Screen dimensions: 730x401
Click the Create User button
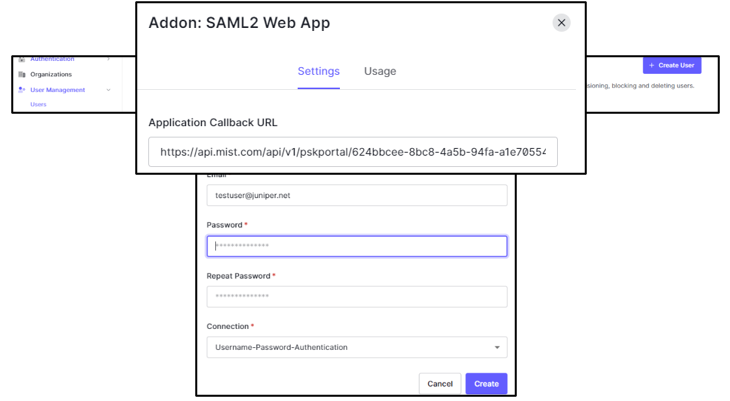coord(671,65)
